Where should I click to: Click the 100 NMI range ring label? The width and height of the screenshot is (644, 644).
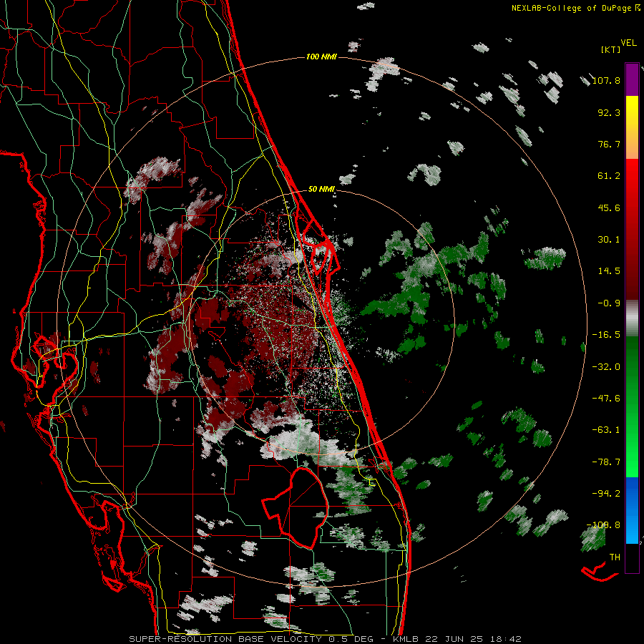pyautogui.click(x=321, y=57)
